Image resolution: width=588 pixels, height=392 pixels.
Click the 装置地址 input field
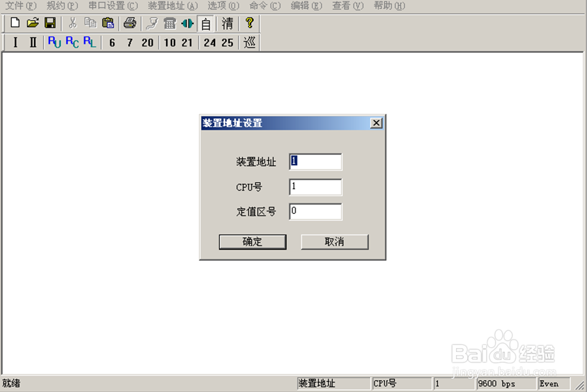pos(315,162)
